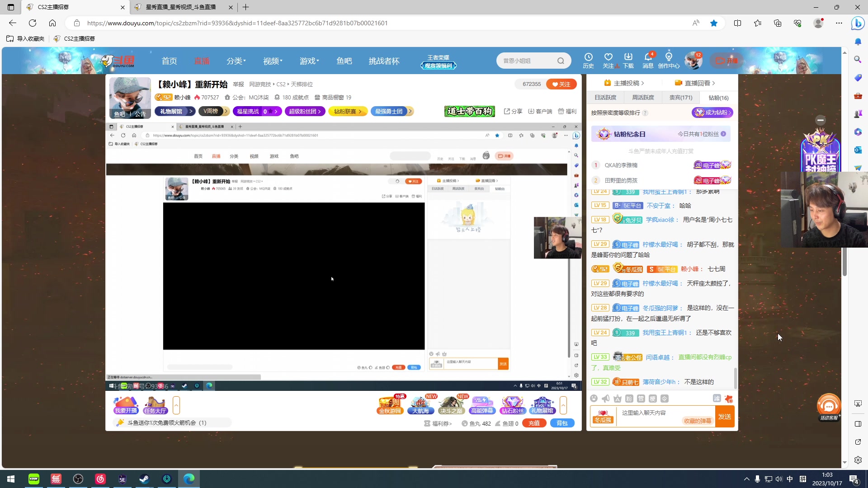The image size is (868, 488).
Task: Go to 首页 in navigation
Action: [x=169, y=61]
